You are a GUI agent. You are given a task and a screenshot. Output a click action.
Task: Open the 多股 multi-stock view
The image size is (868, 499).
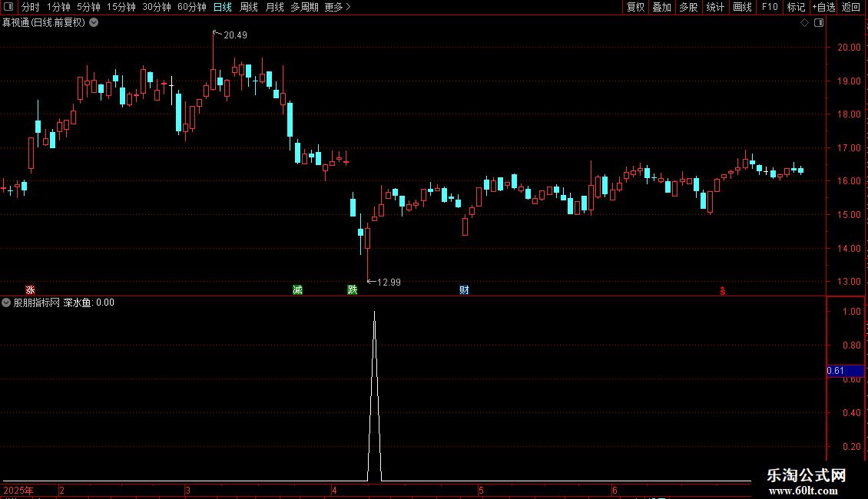tap(688, 7)
